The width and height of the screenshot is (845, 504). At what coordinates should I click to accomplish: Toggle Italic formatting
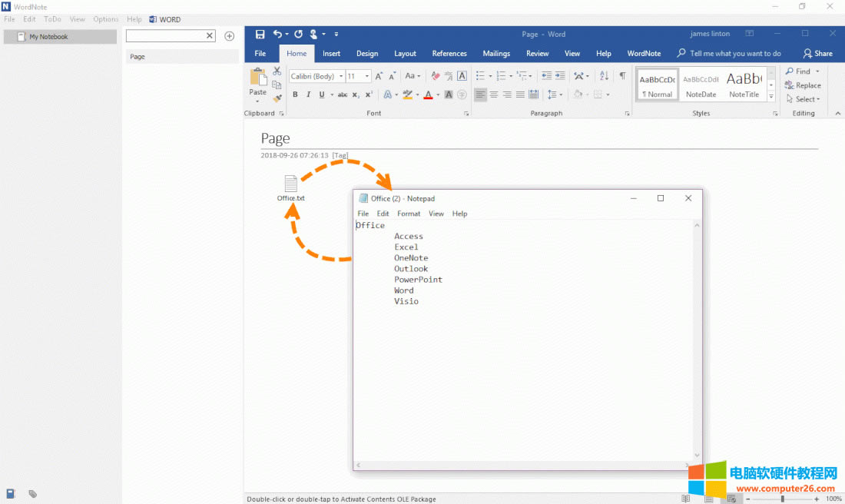tap(308, 95)
